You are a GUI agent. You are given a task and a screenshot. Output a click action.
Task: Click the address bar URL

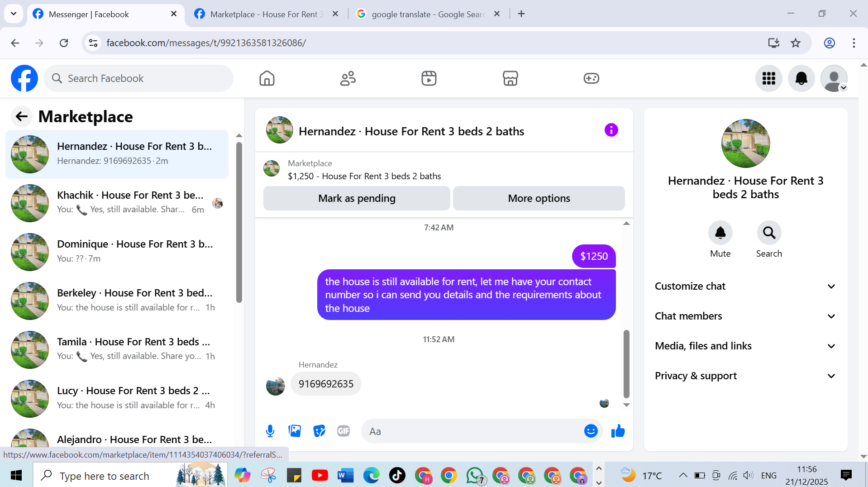206,43
